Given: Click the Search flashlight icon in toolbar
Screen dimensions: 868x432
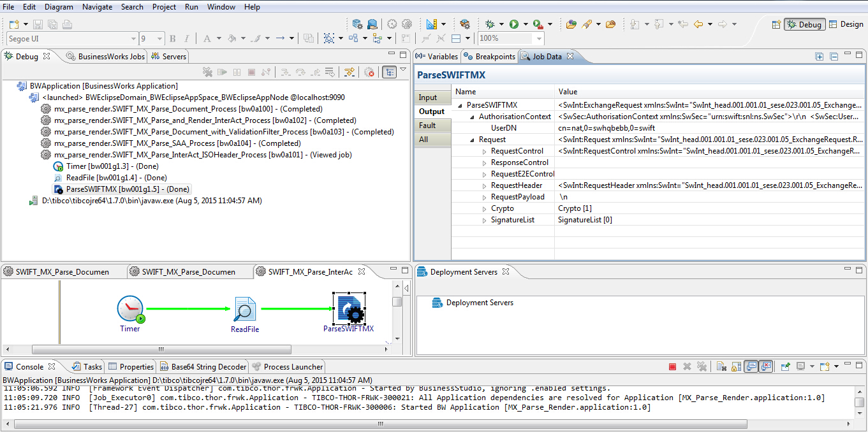Looking at the screenshot, I should click(586, 24).
